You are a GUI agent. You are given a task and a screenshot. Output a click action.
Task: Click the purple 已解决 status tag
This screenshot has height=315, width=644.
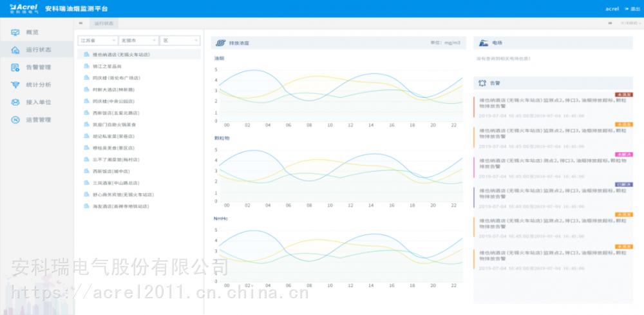point(624,184)
